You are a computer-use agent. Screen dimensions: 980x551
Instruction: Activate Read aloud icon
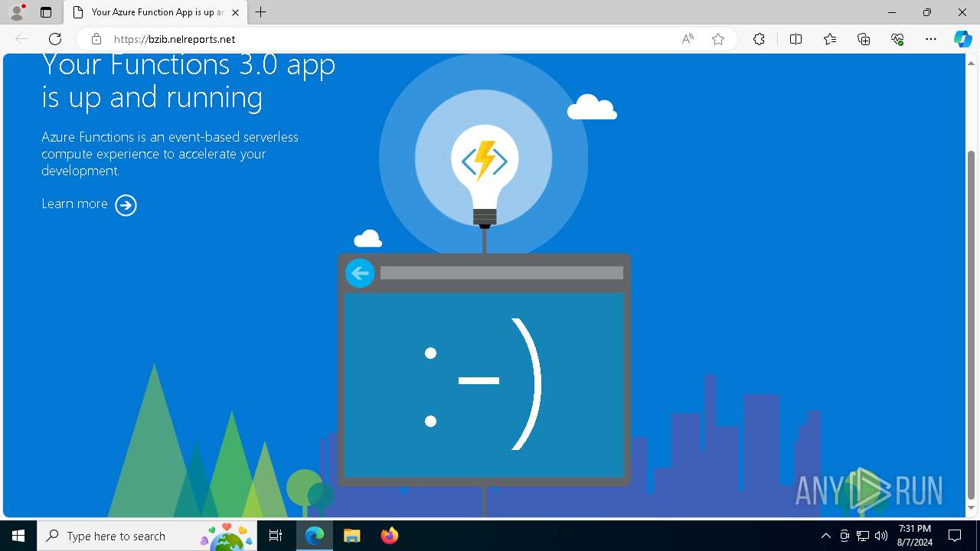click(688, 39)
